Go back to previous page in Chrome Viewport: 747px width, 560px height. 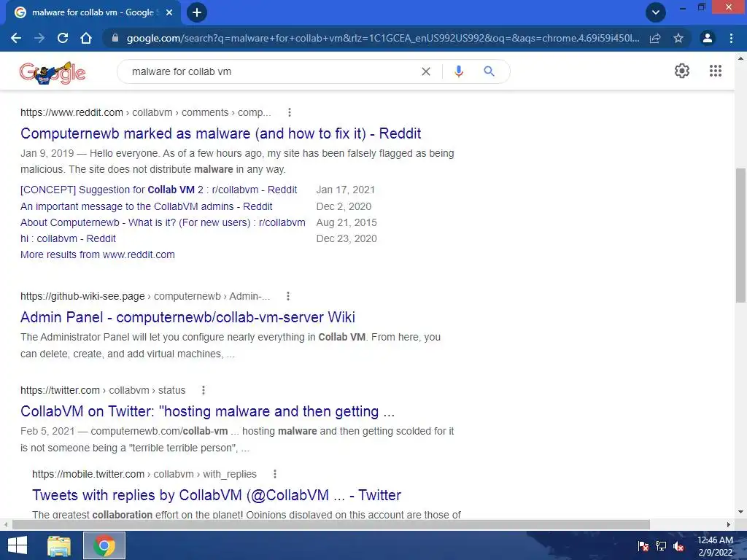click(16, 38)
